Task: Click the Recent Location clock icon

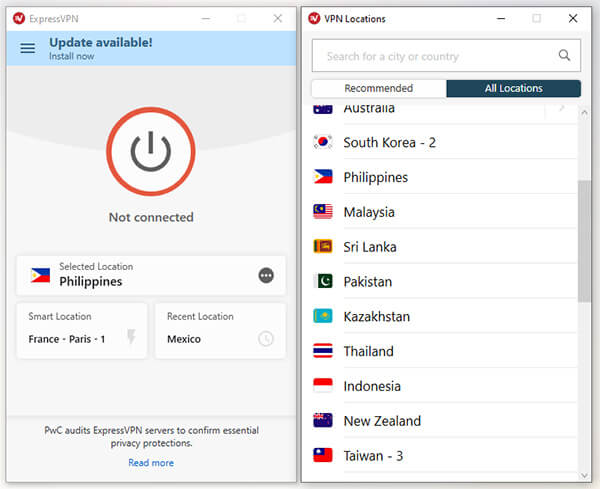Action: click(x=266, y=339)
